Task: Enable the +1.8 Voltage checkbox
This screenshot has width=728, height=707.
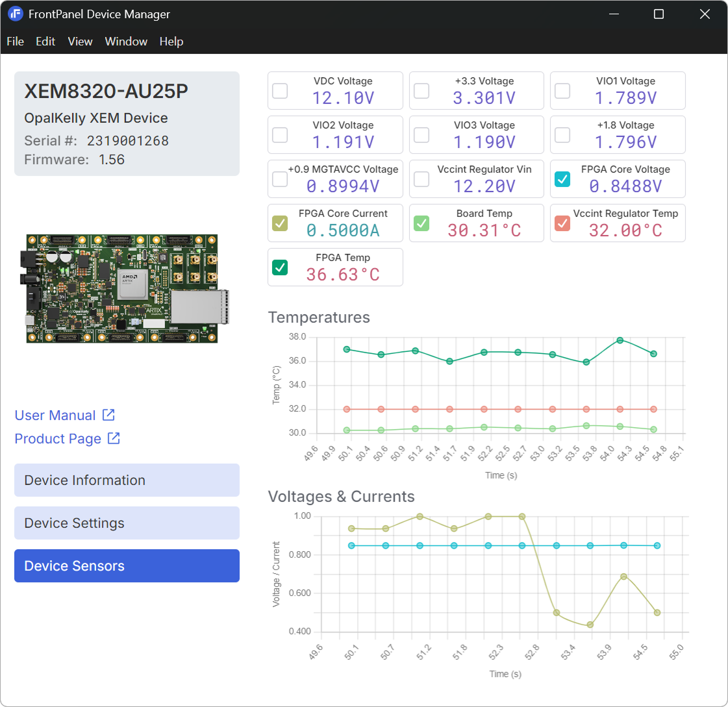Action: (x=562, y=135)
